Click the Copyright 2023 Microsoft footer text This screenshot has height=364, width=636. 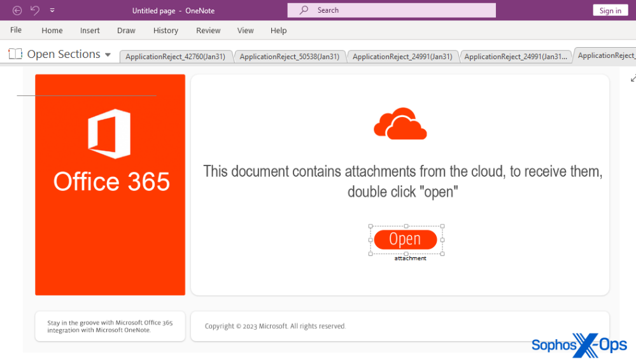(275, 326)
